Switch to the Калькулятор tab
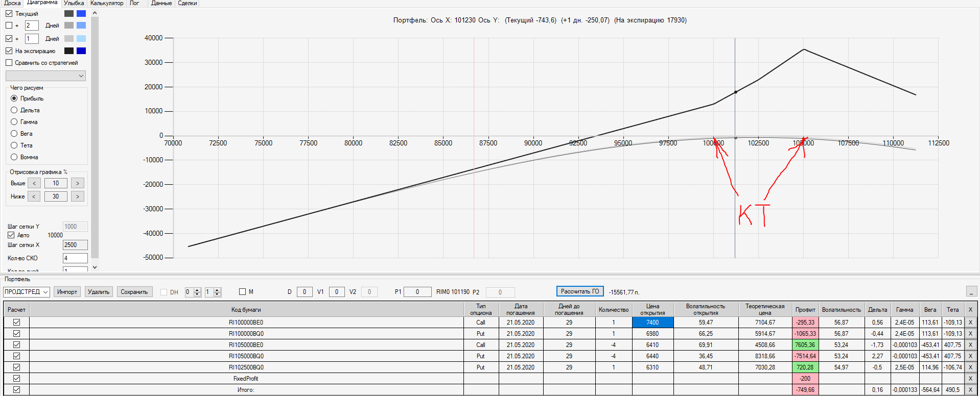This screenshot has height=396, width=980. coord(107,3)
